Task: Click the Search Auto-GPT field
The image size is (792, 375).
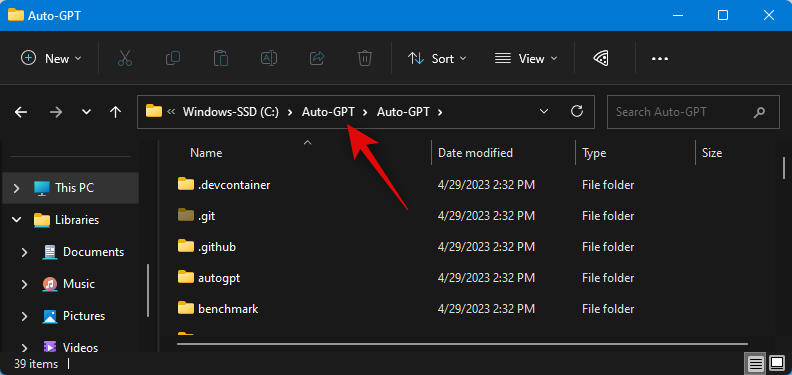Action: point(693,112)
